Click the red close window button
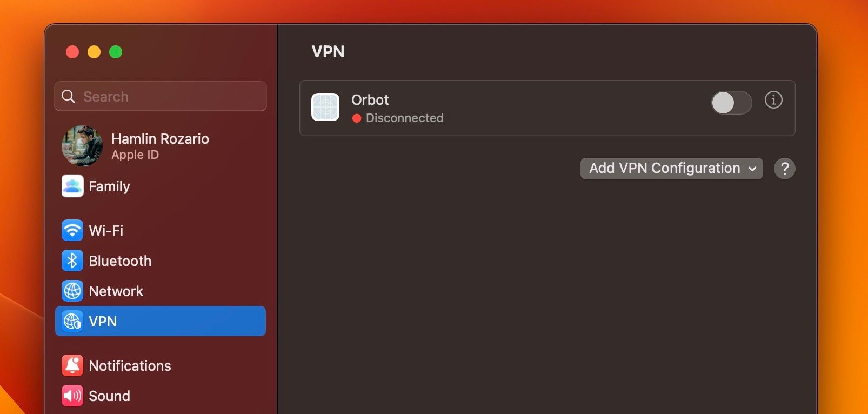Screen dimensions: 868x414 click(x=72, y=52)
